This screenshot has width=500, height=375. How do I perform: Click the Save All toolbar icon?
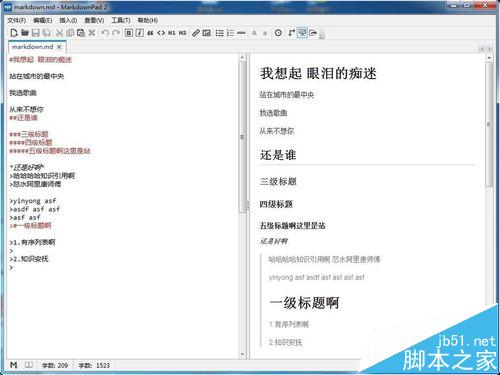coord(46,33)
